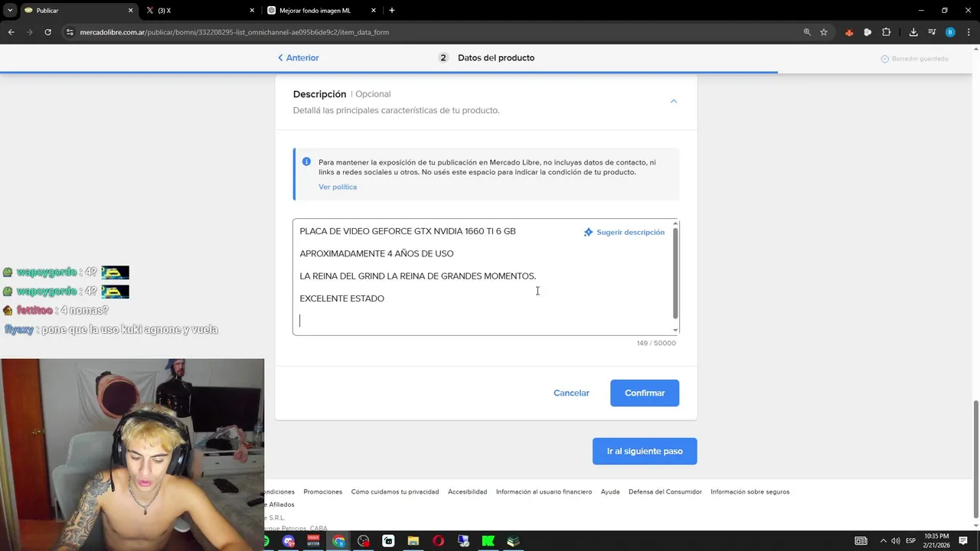Open the clock showing 10:35 PM
Viewport: 980px width, 551px height.
(x=936, y=540)
